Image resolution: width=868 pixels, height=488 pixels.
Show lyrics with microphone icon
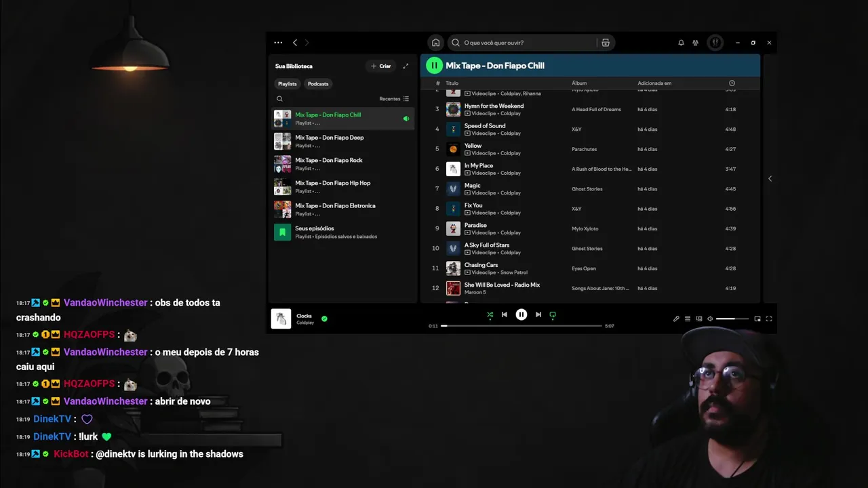676,319
